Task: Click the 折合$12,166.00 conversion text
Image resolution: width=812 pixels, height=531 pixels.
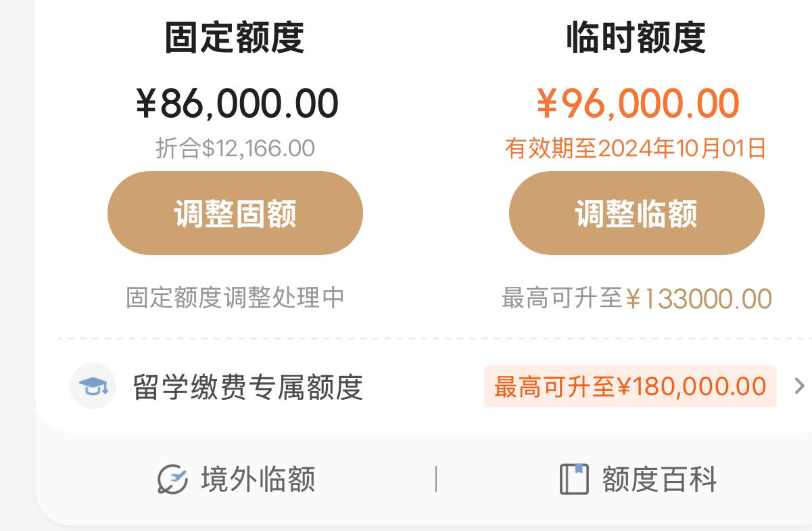Action: (235, 148)
